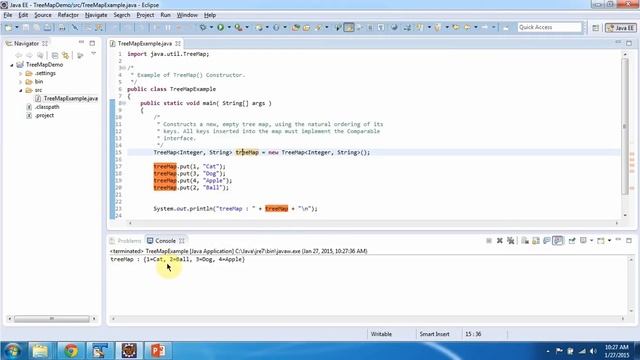Maximize the Navigator panel
The image size is (640, 360).
[92, 43]
